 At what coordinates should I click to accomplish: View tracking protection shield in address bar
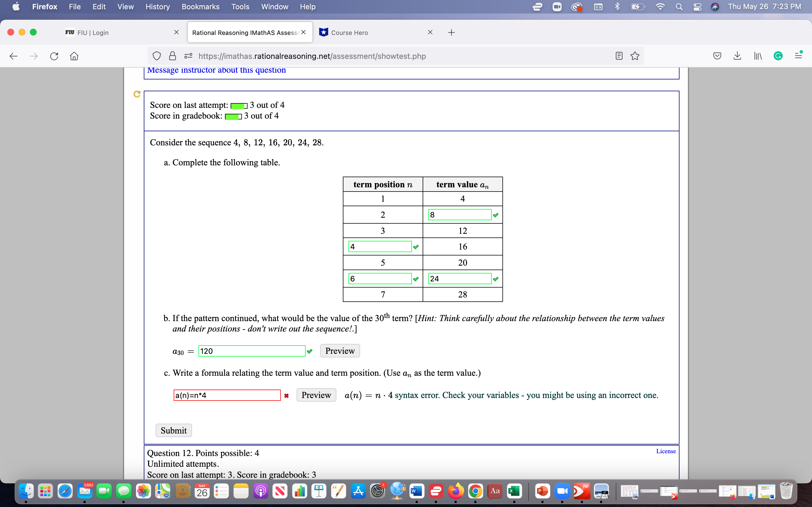pyautogui.click(x=156, y=56)
